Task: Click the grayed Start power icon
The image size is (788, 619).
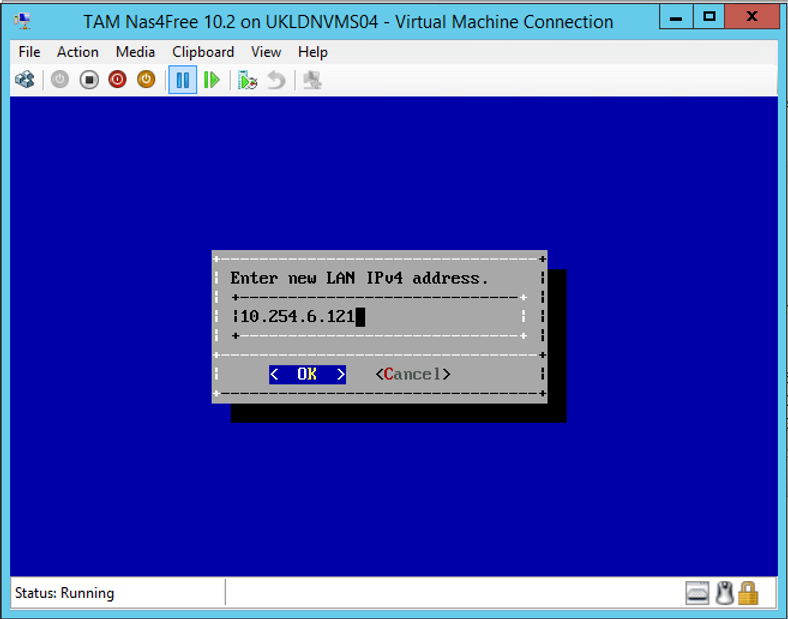Action: point(60,79)
